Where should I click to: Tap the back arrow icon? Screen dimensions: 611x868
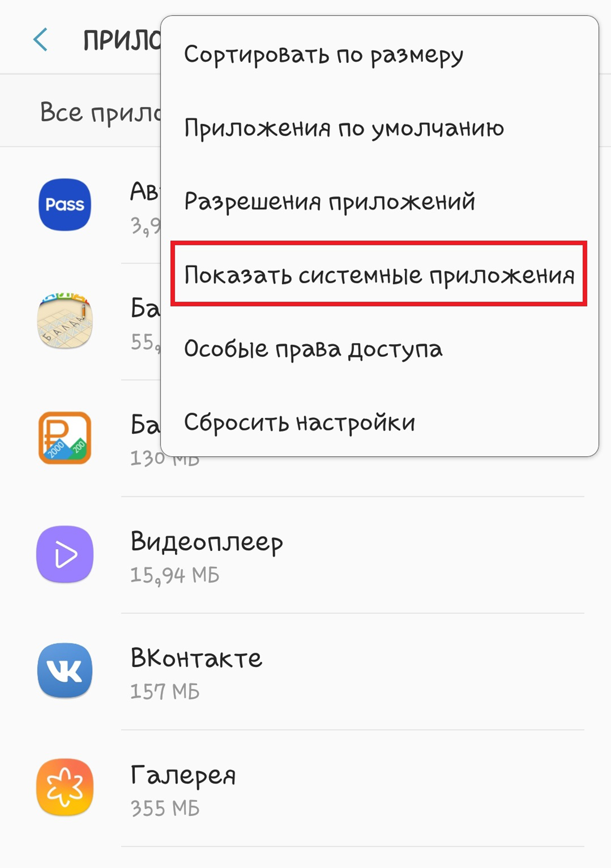(40, 39)
